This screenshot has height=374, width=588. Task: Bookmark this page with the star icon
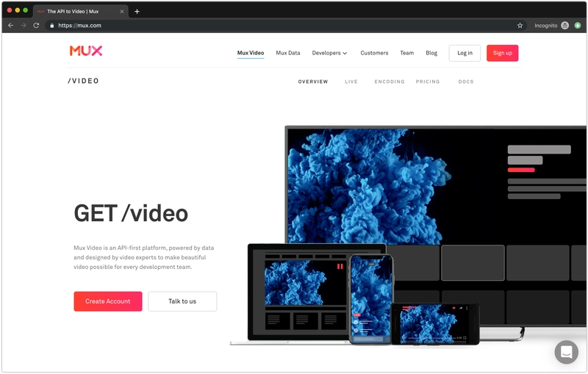[x=520, y=26]
